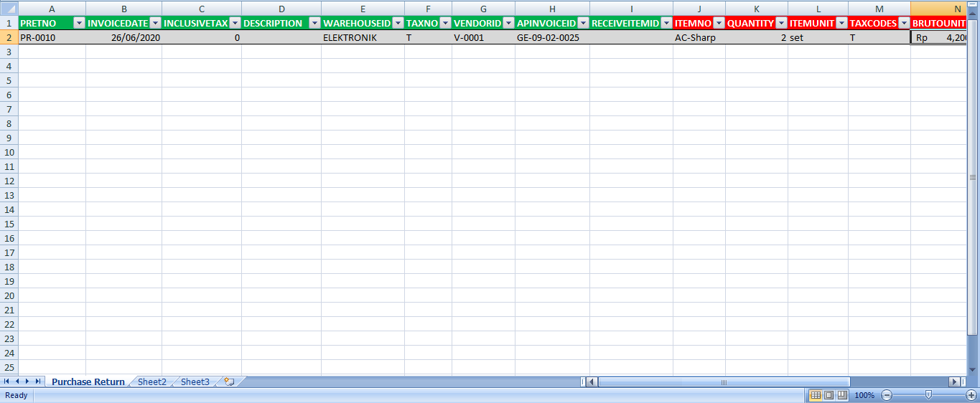Viewport: 980px width, 403px height.
Task: Switch to the Purchase Return sheet tab
Action: (x=88, y=381)
